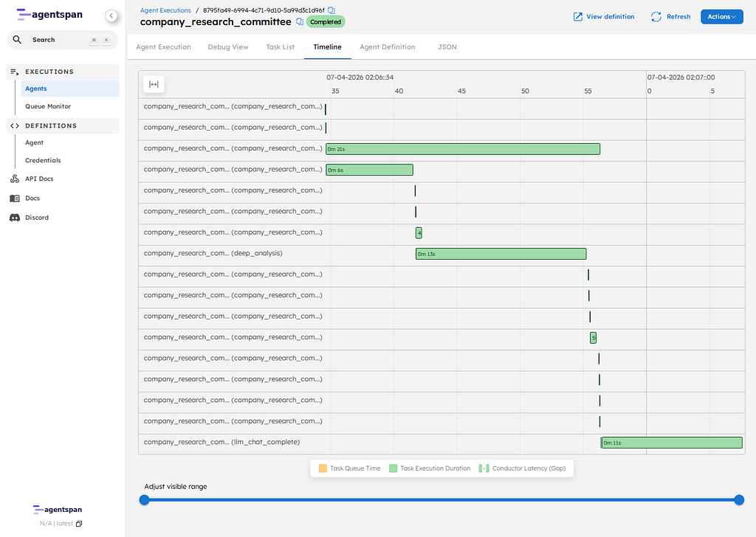Click the fit-to-width timeline icon
Screen dimensions: 756x537
point(154,84)
